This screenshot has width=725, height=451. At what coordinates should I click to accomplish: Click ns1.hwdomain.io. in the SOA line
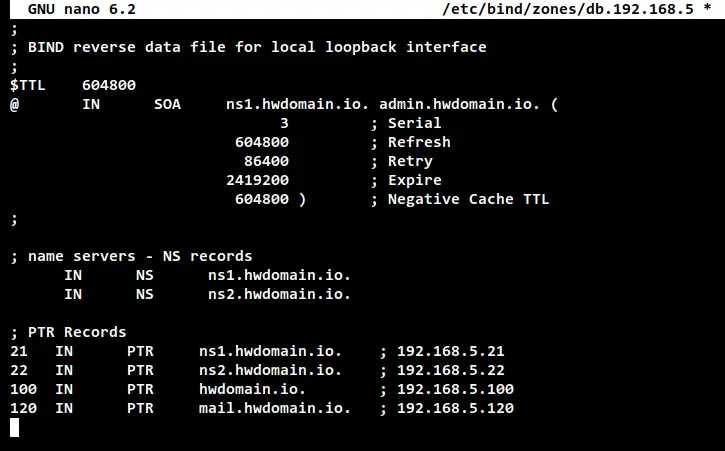pyautogui.click(x=297, y=104)
